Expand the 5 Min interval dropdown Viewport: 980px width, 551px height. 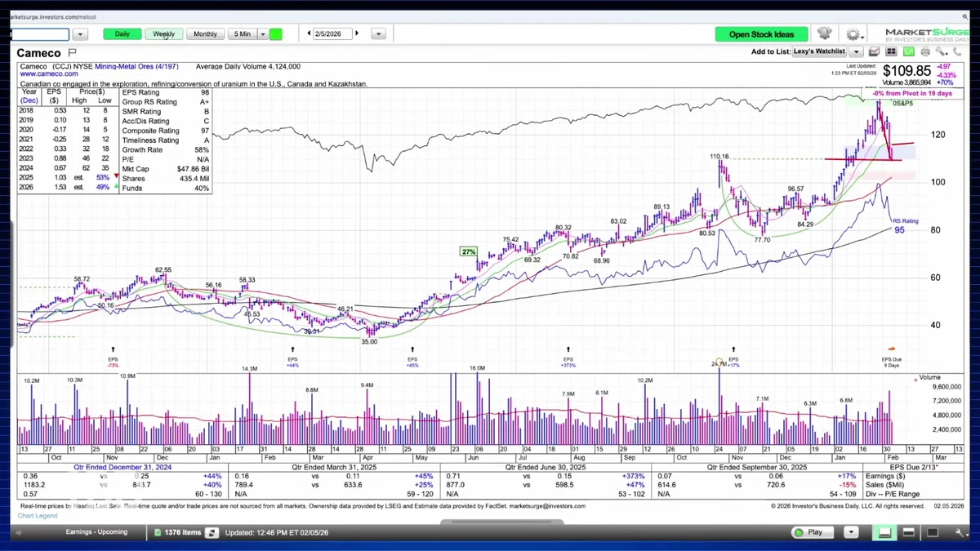pos(263,34)
